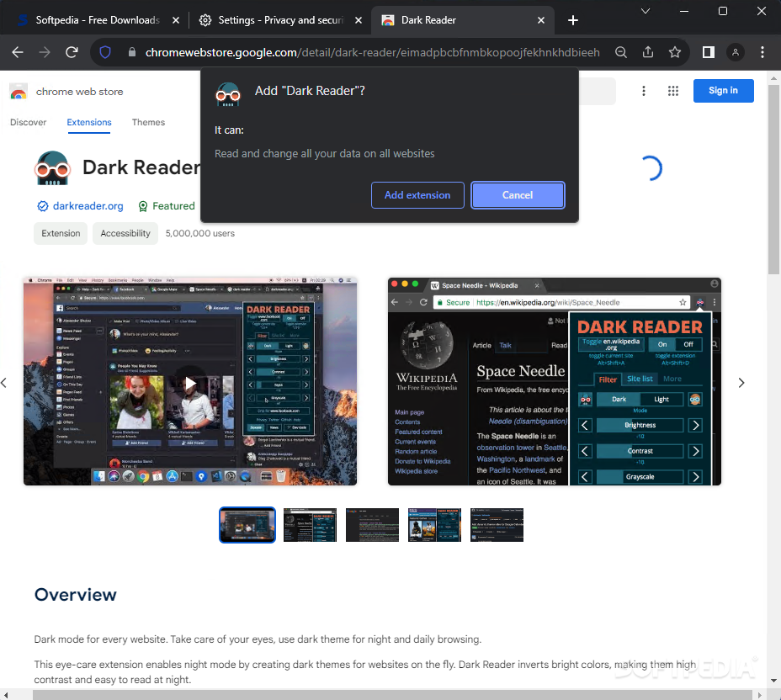Click the Dark Reader logo on the page
781x700 pixels.
point(52,167)
